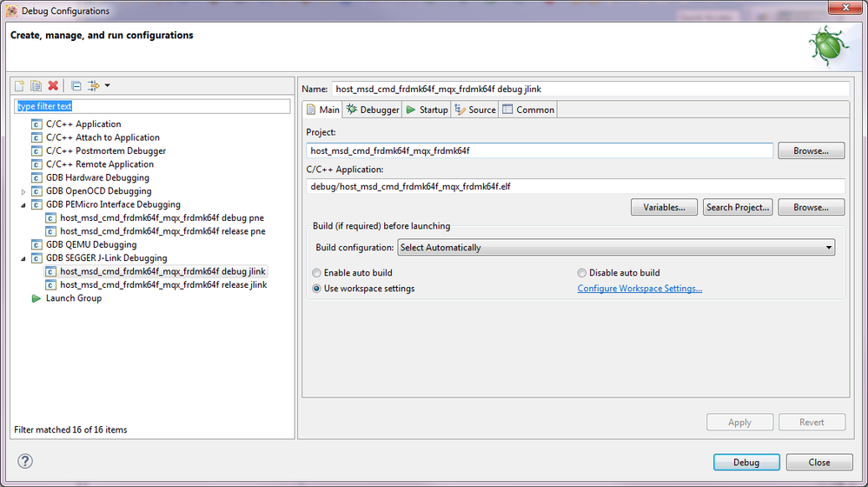
Task: Click the Revert button
Action: click(812, 422)
